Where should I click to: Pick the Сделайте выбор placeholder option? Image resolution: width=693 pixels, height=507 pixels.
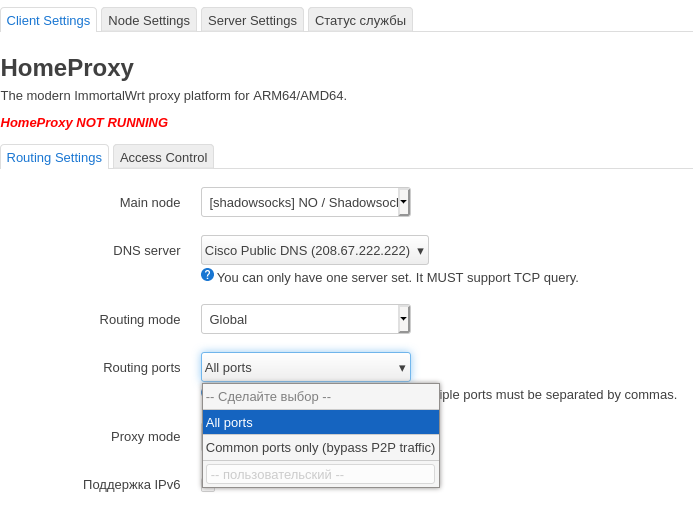(320, 396)
